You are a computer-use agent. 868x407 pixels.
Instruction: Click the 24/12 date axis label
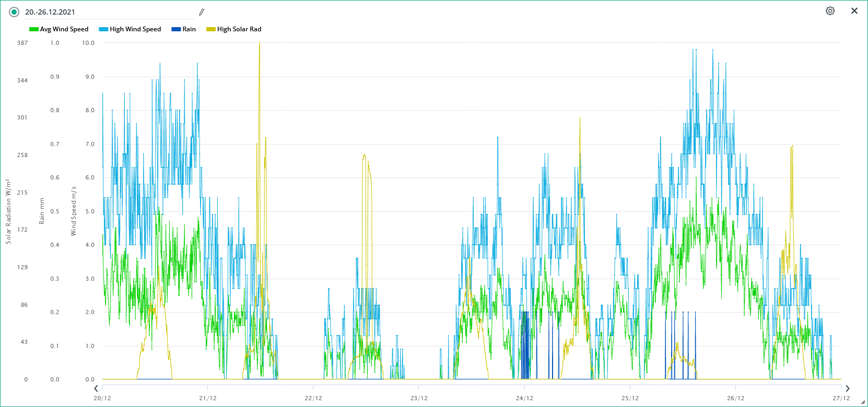coord(524,398)
